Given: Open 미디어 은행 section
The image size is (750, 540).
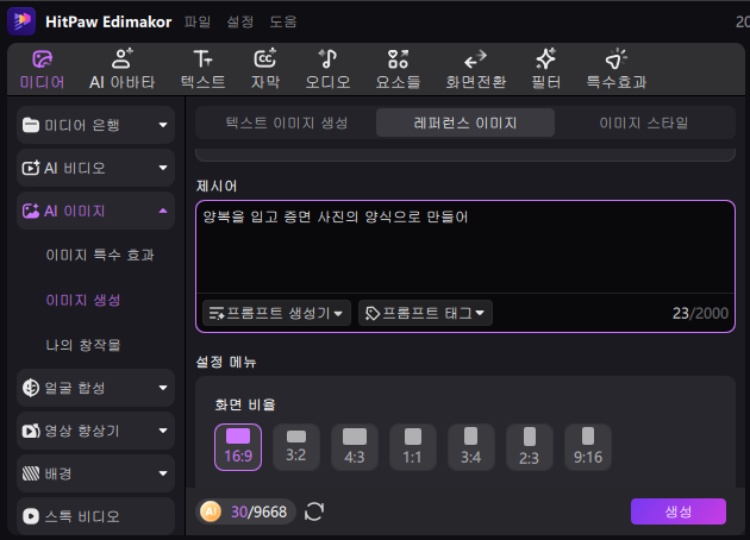Looking at the screenshot, I should 96,125.
